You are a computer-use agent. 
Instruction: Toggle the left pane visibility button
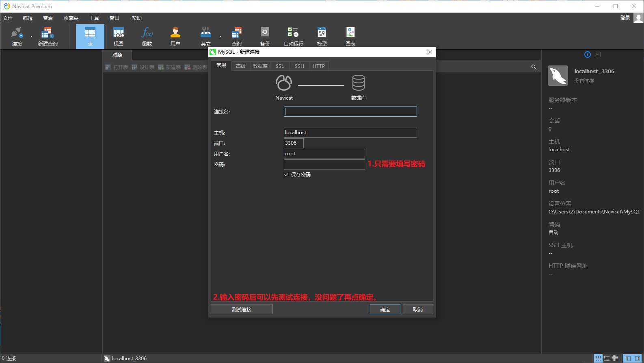tap(628, 359)
